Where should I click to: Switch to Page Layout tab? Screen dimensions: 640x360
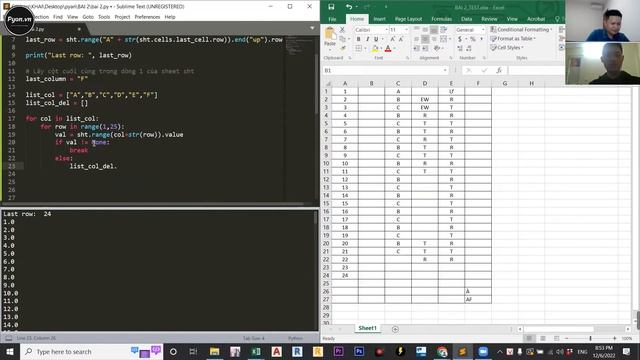(x=408, y=19)
